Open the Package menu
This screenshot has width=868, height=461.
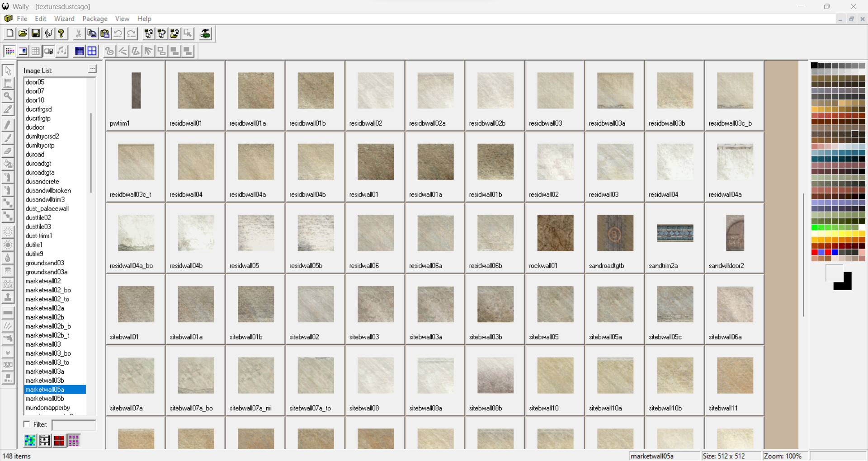94,19
